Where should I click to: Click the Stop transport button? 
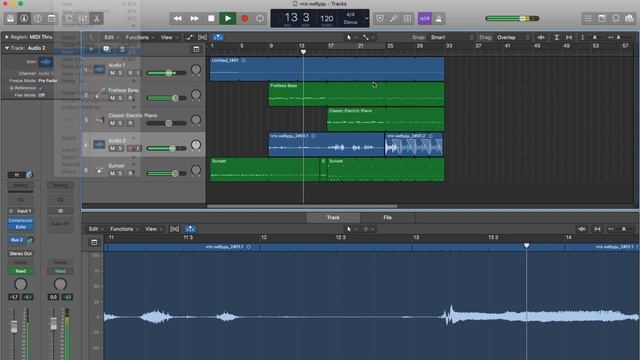(x=211, y=18)
